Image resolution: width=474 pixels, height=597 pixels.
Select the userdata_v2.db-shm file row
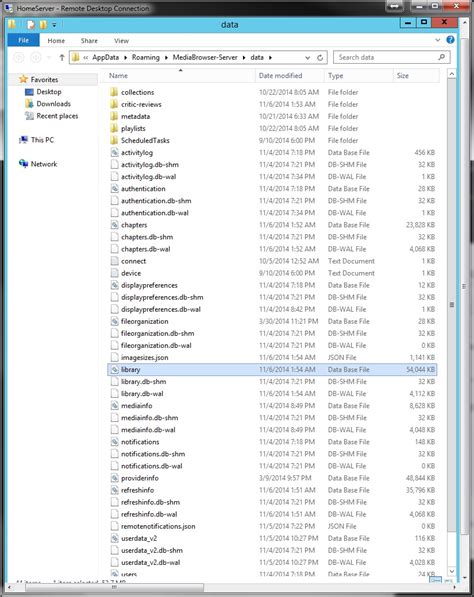(x=272, y=550)
